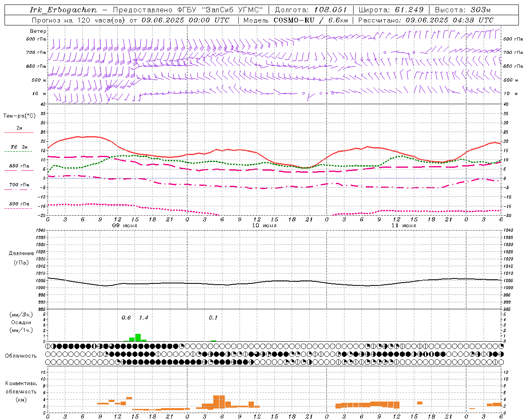This screenshot has height=420, width=525.
Task: Click the Рассчитано: 09.06.2025 04:38 UTC text
Action: click(x=426, y=20)
